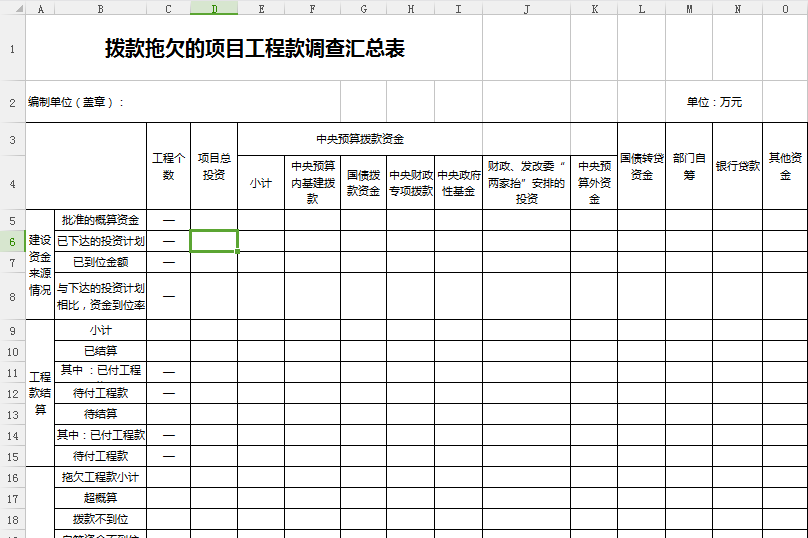Select the 单位：万元 cell
Screen dimensions: 808x538
[714, 102]
